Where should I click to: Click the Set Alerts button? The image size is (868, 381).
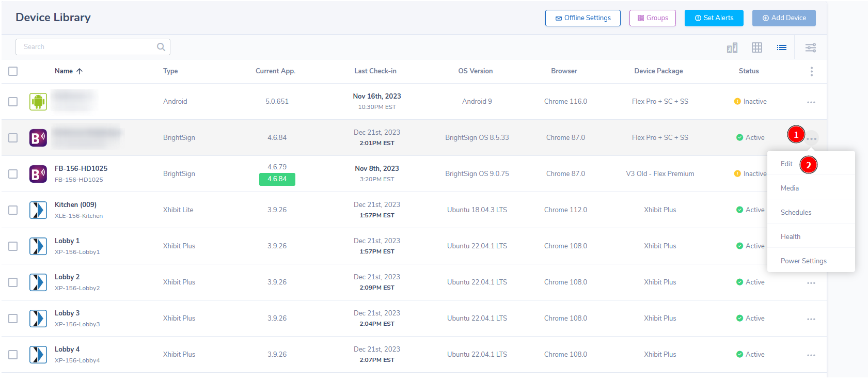coord(714,18)
